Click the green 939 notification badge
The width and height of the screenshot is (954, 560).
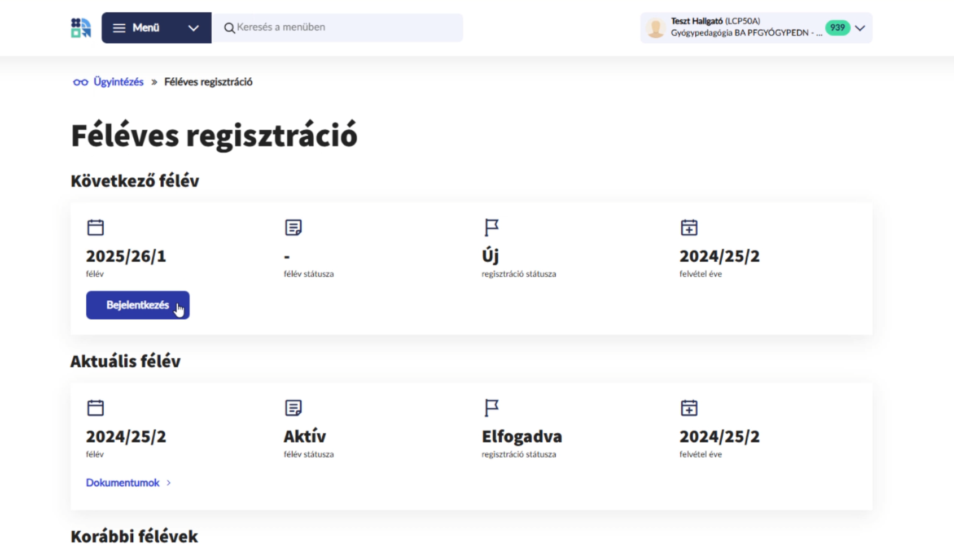[837, 28]
